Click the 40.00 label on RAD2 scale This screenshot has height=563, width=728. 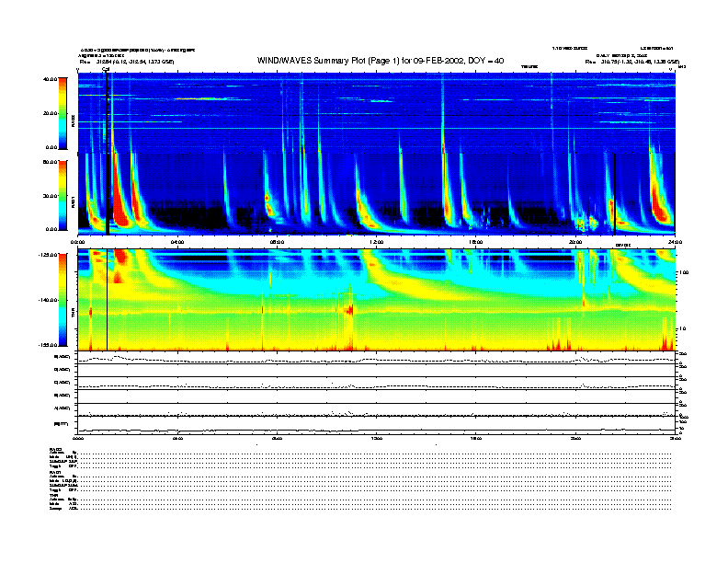[50, 79]
